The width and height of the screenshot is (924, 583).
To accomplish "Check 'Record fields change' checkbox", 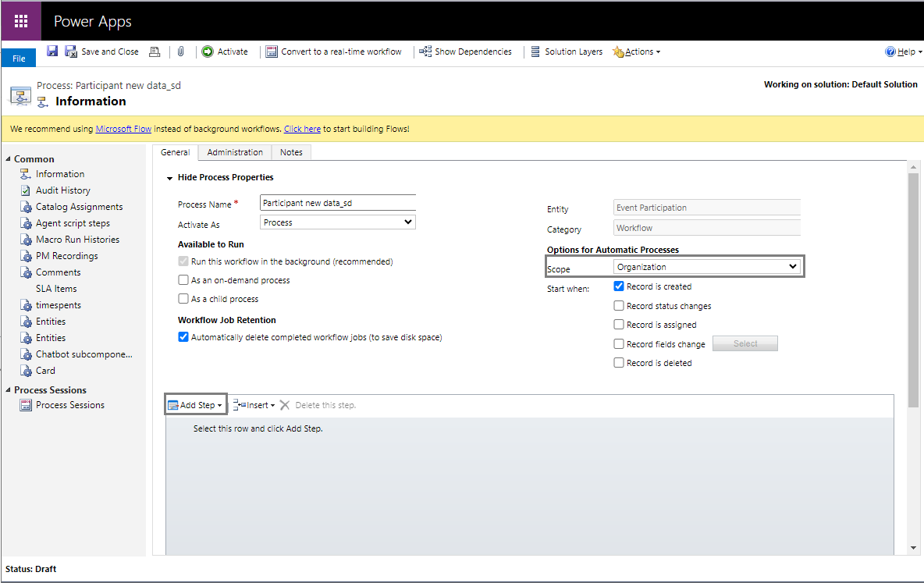I will tap(619, 344).
